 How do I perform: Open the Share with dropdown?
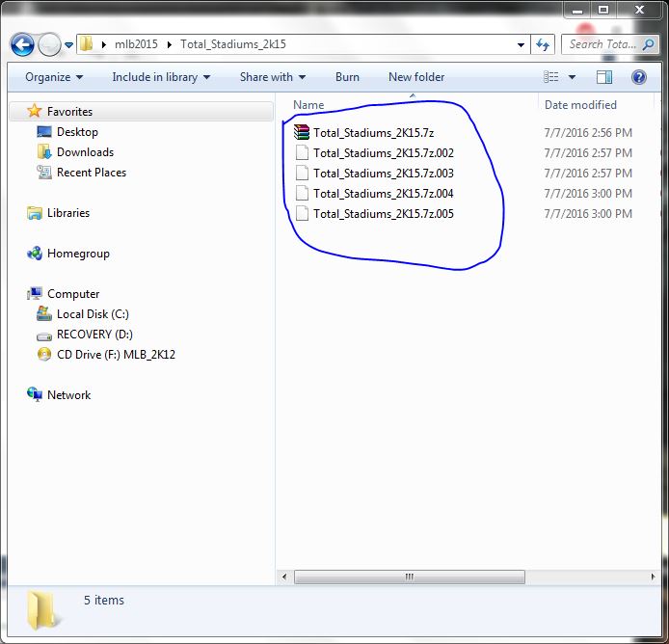[272, 77]
